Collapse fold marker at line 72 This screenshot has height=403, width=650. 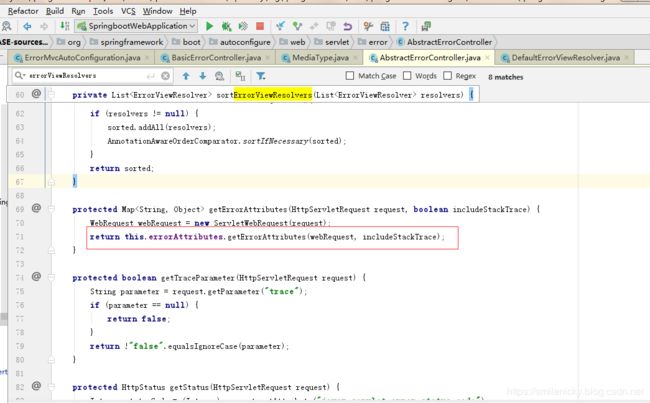[x=51, y=250]
